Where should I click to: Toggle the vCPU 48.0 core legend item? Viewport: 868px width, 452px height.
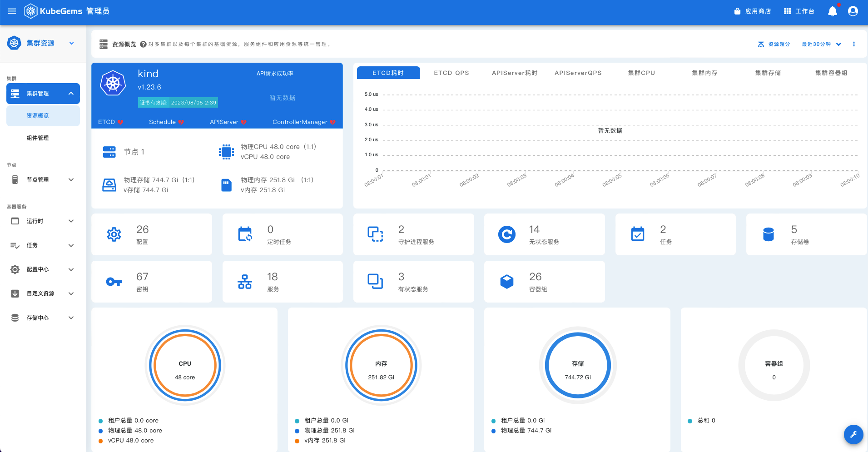(x=126, y=441)
